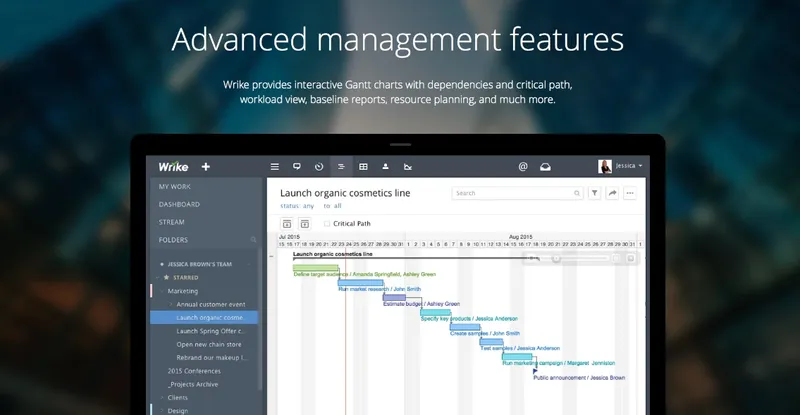Collapse Gantt project with minus toggle
Image resolution: width=800 pixels, height=415 pixels.
coord(271,256)
